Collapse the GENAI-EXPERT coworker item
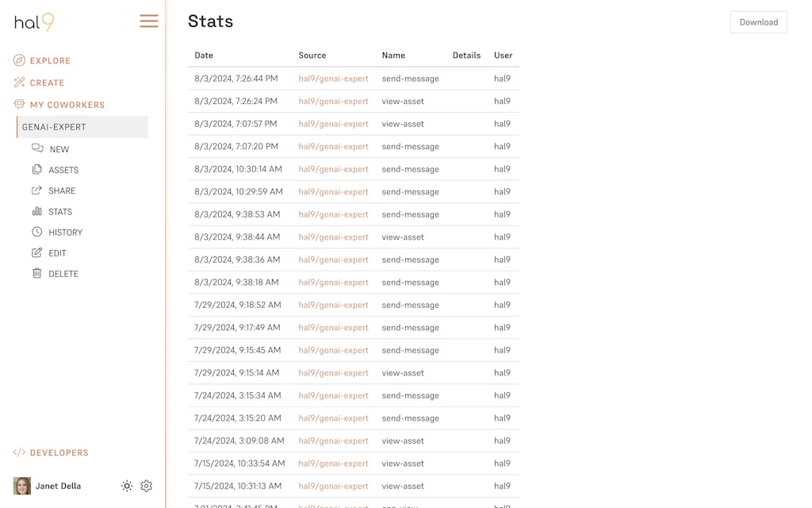The width and height of the screenshot is (812, 508). [x=82, y=127]
